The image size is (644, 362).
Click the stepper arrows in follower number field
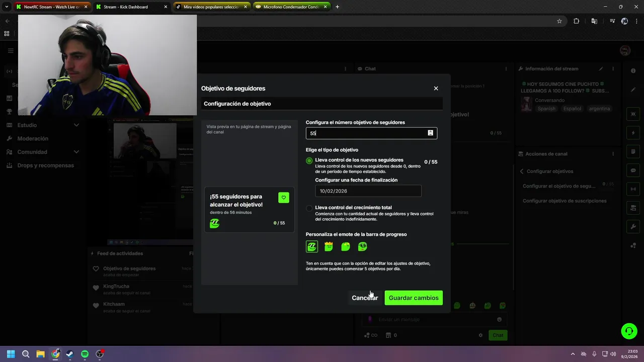[430, 133]
